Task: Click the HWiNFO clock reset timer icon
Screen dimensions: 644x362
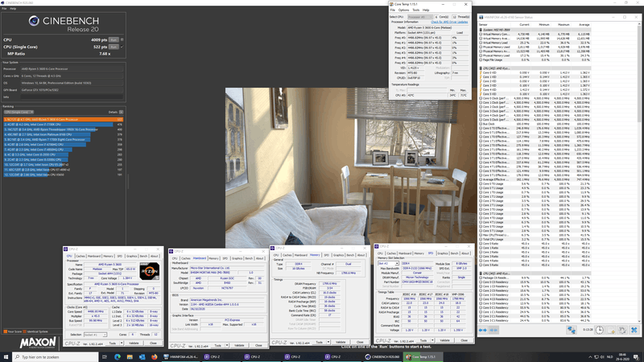Action: [600, 330]
